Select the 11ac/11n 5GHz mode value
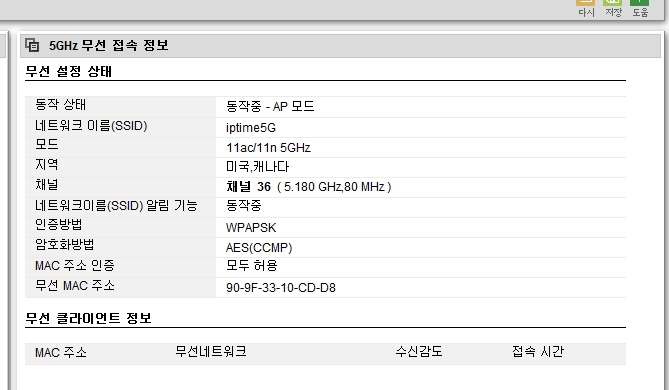 click(268, 148)
